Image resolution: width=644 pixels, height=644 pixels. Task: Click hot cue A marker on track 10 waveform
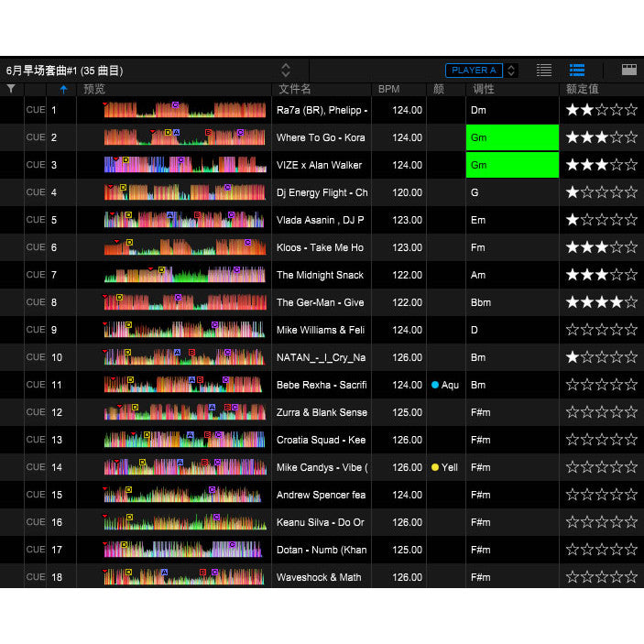(177, 352)
